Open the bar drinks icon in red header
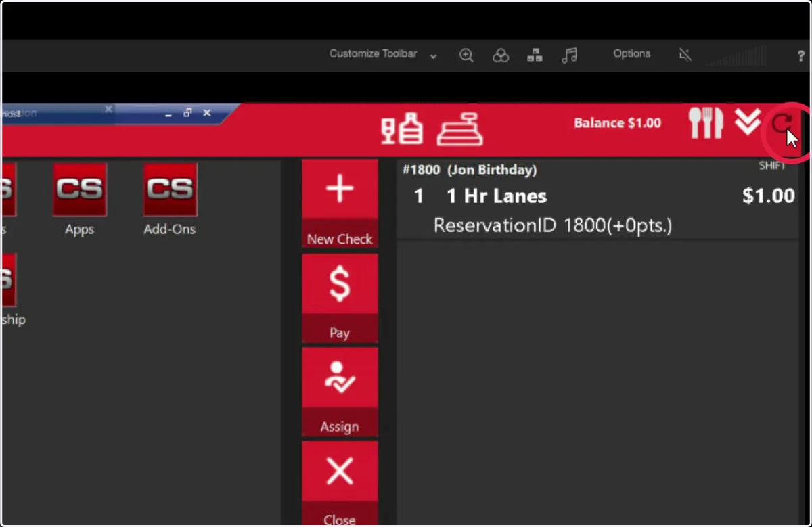Image resolution: width=812 pixels, height=527 pixels. pyautogui.click(x=402, y=128)
